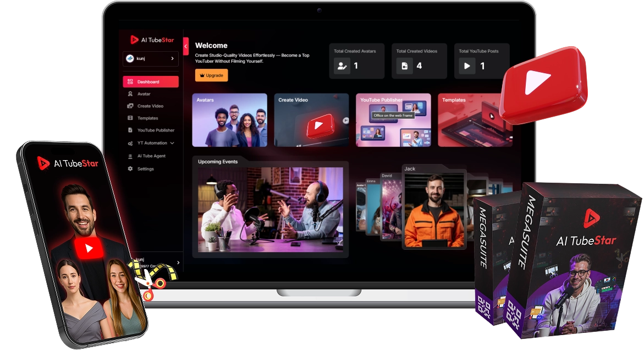Click the orange Upgrade button

[x=211, y=75]
